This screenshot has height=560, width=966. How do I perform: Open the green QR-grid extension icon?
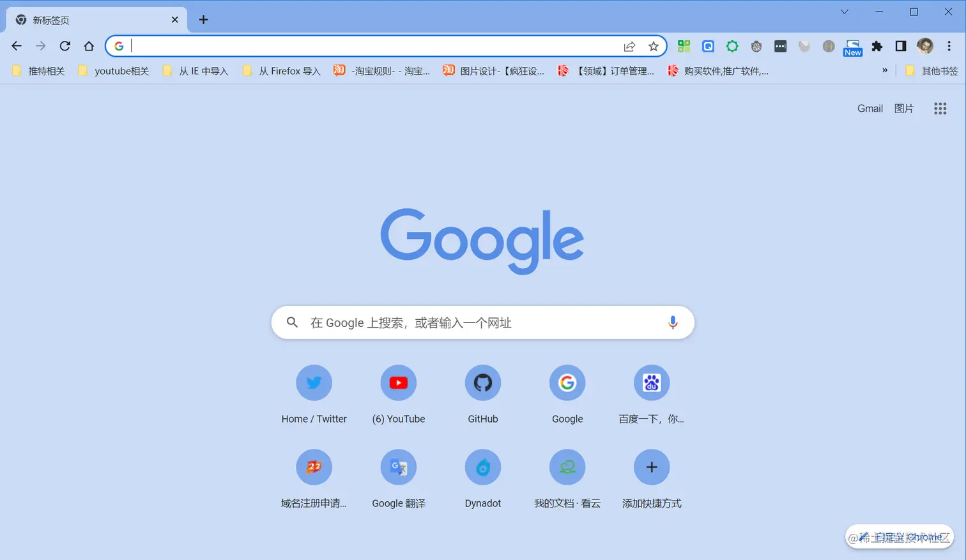pyautogui.click(x=684, y=46)
